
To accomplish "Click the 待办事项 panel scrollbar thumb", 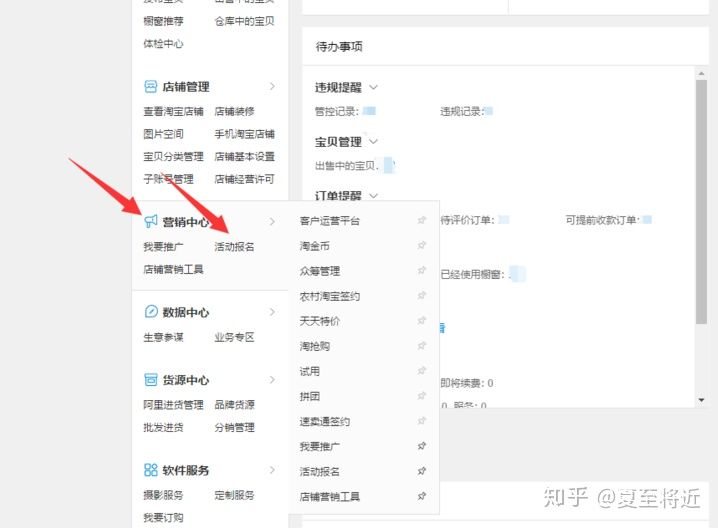I will 701,202.
